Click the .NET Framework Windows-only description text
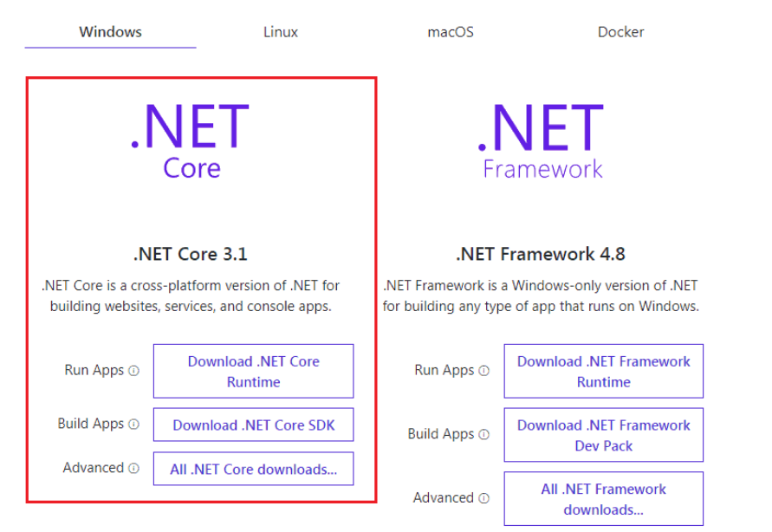 coord(541,295)
